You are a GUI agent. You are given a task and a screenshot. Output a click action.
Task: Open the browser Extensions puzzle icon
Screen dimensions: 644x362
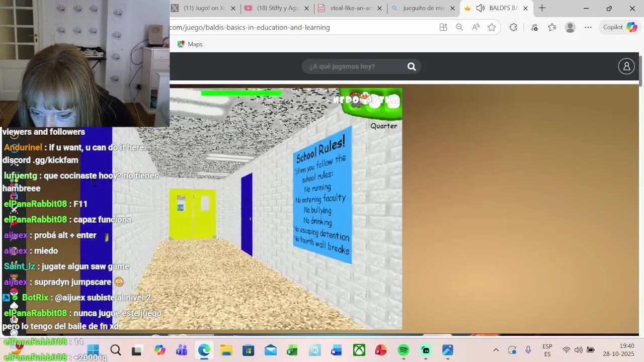[513, 27]
